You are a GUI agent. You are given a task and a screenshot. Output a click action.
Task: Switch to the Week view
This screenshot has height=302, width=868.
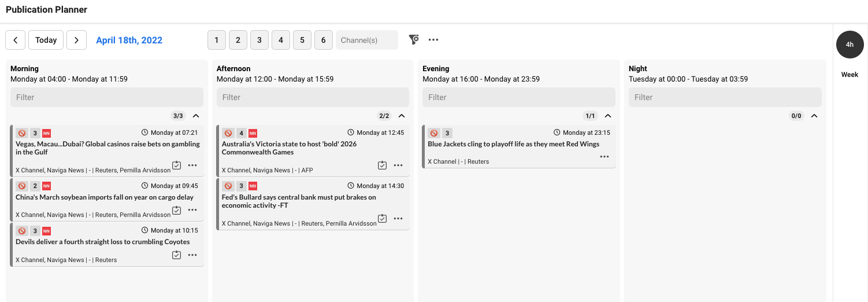tap(850, 75)
